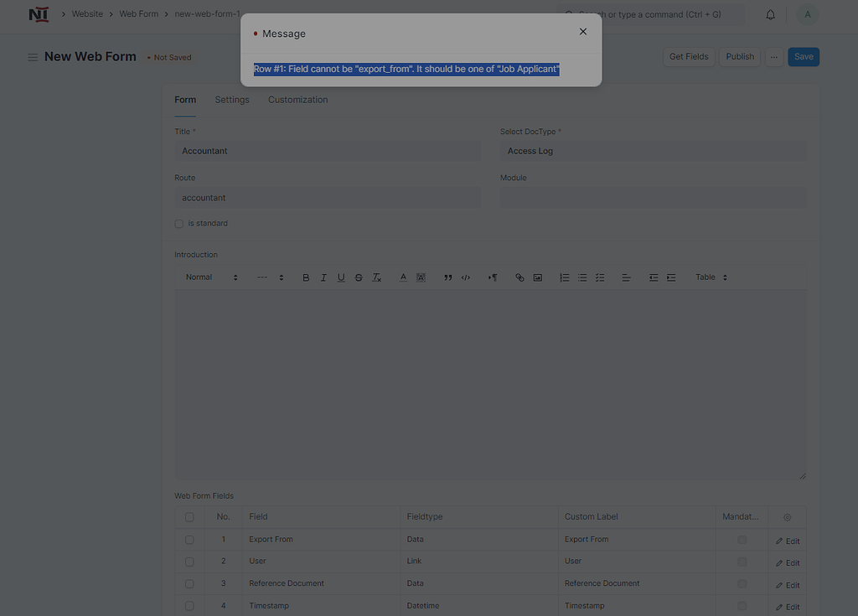Image resolution: width=858 pixels, height=616 pixels.
Task: Toggle the numbered list formatting
Action: click(564, 277)
